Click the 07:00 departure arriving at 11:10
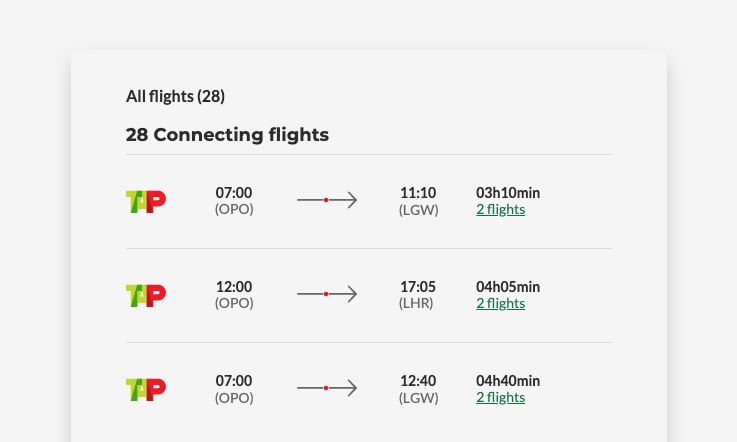Screen dimensions: 737x442 click(x=234, y=193)
